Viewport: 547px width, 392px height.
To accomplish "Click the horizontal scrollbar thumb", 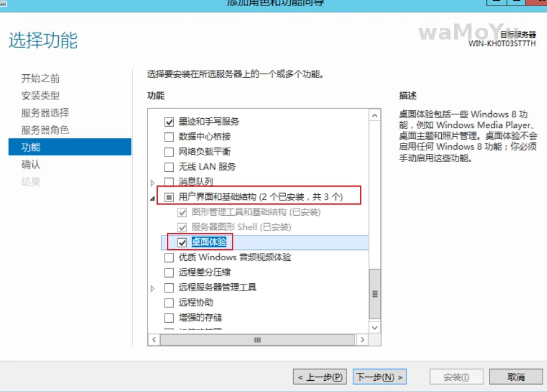I will [x=257, y=339].
